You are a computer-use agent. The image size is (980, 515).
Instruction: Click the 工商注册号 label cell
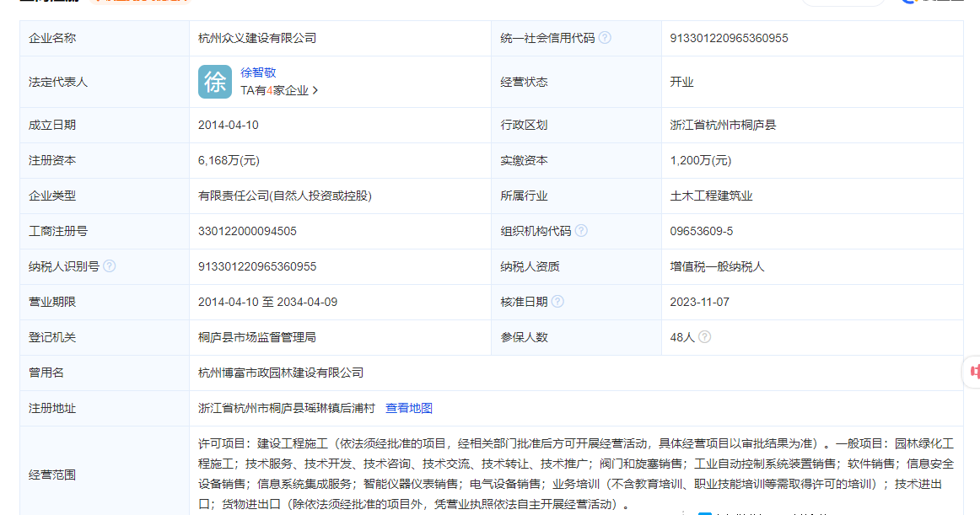coord(105,231)
